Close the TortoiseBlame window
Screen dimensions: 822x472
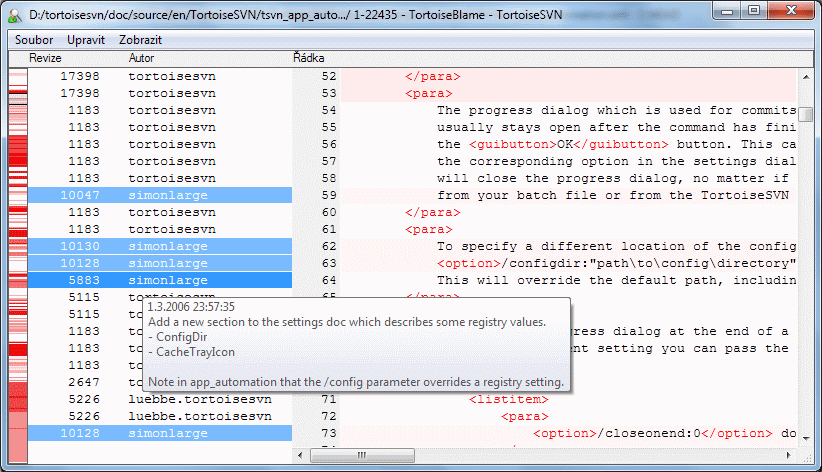point(792,10)
